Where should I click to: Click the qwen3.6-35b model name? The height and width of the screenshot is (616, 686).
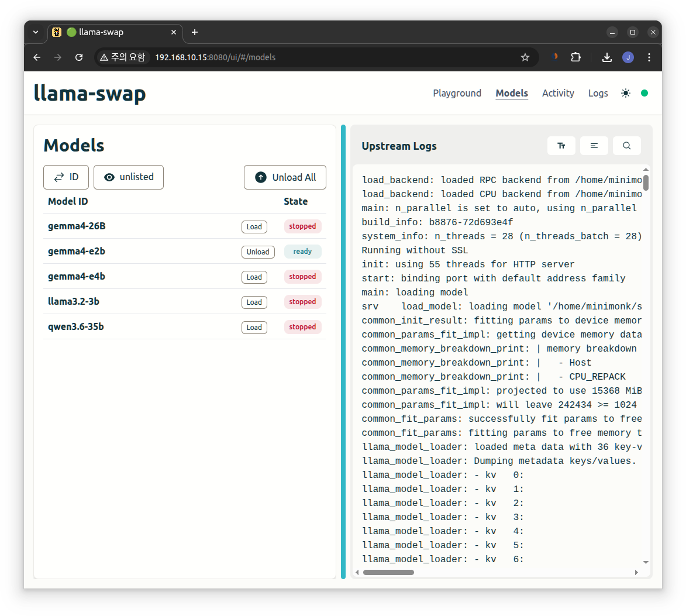click(x=75, y=327)
